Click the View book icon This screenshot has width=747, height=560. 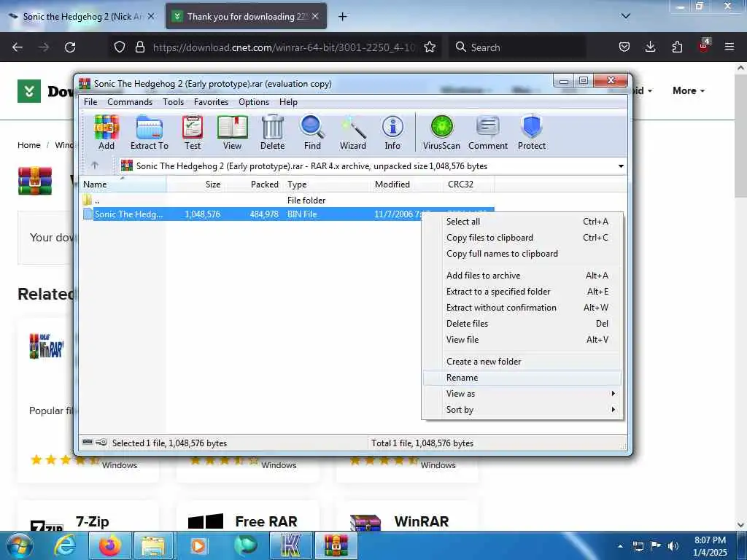(x=232, y=133)
